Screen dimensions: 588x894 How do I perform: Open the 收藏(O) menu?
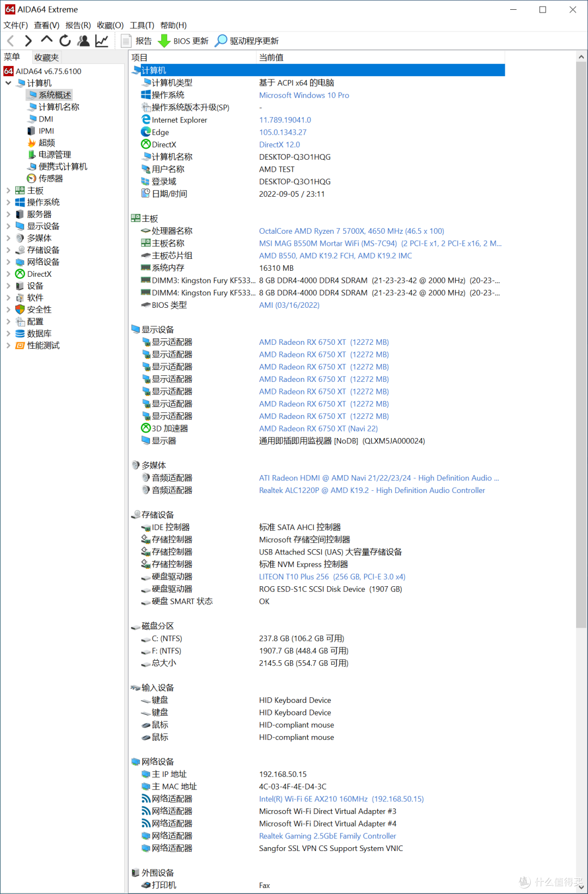coord(111,25)
